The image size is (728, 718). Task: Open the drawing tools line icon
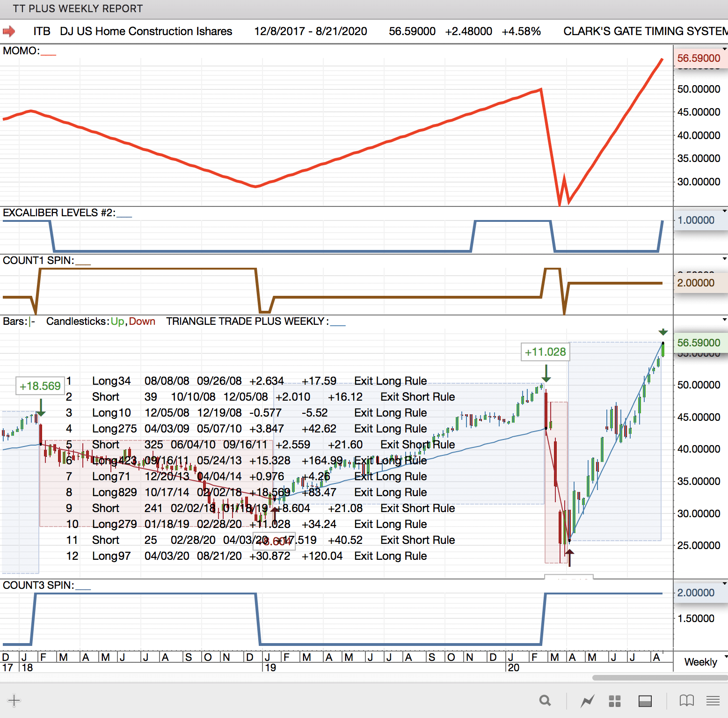click(x=588, y=701)
